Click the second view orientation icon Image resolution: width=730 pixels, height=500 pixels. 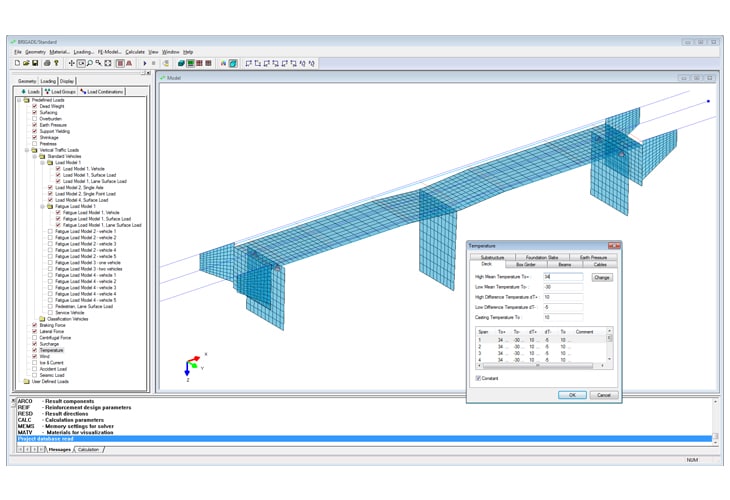pyautogui.click(x=257, y=63)
